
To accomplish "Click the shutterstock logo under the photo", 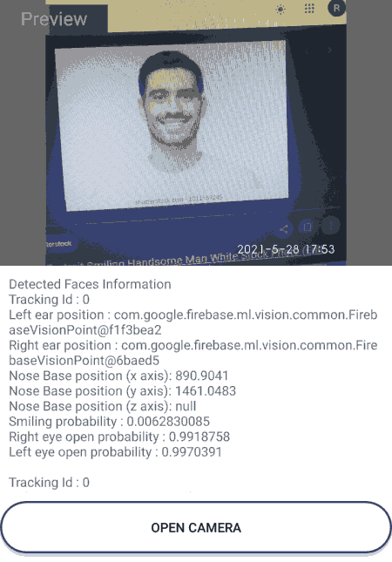I will point(58,244).
